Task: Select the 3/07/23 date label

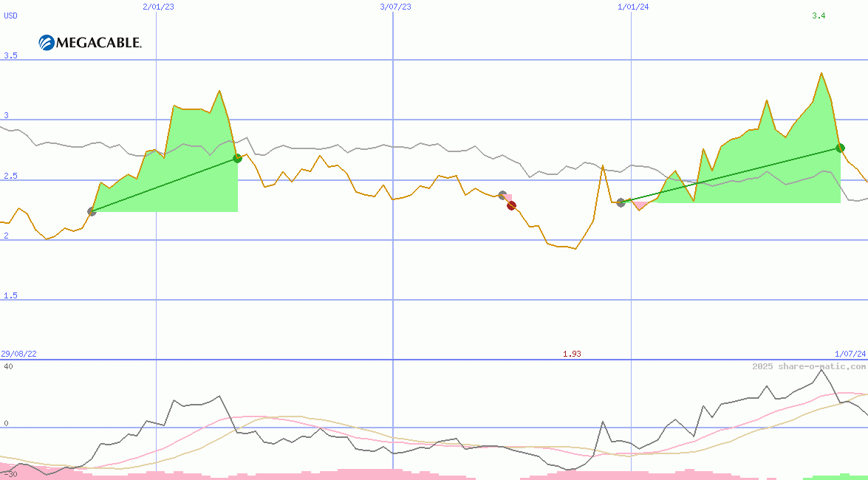Action: [396, 7]
